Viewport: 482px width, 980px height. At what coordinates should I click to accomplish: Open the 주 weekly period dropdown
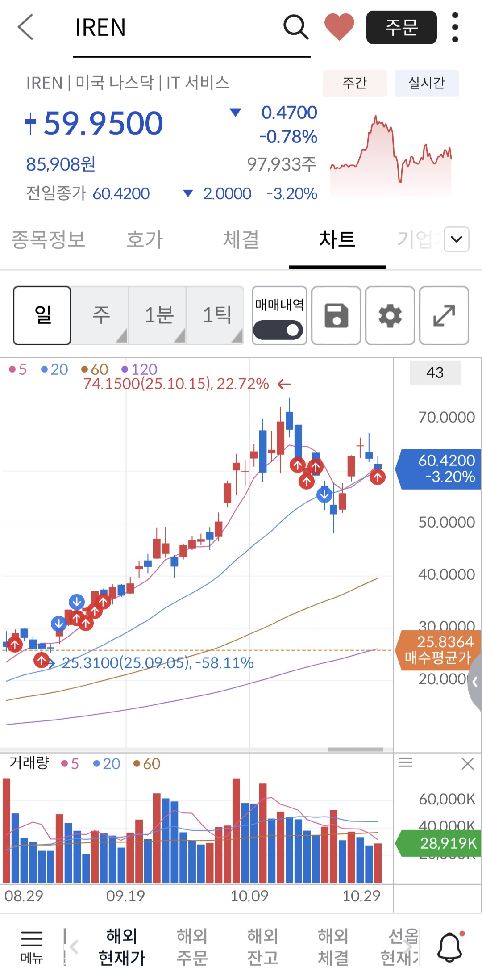click(100, 315)
